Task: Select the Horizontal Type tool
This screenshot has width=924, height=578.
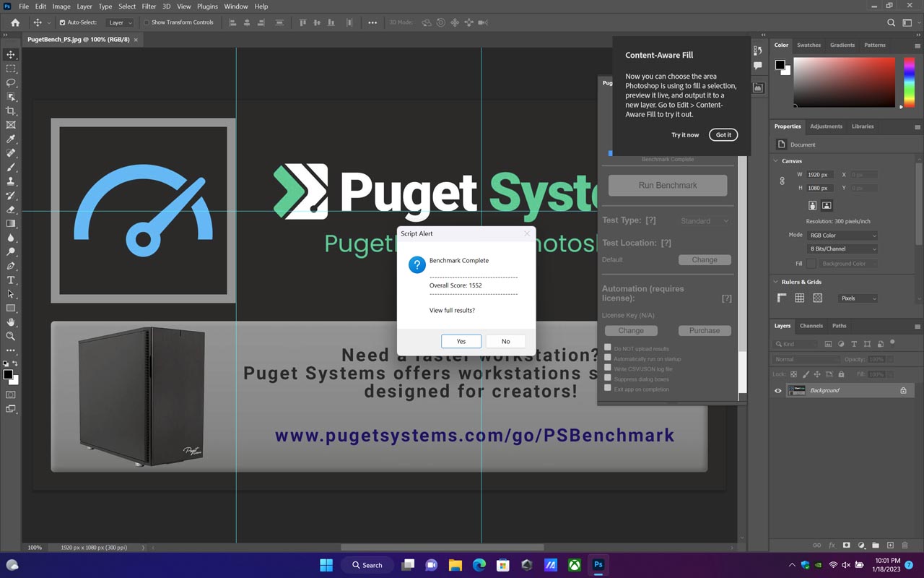Action: 11,280
